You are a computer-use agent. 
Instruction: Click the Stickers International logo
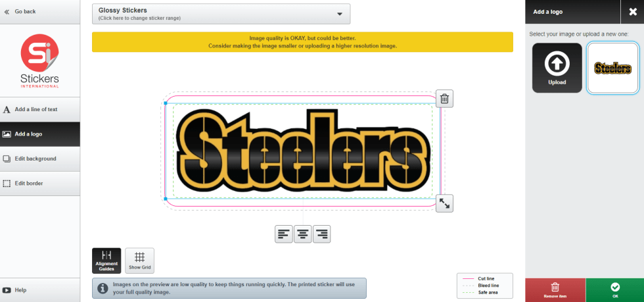[39, 61]
